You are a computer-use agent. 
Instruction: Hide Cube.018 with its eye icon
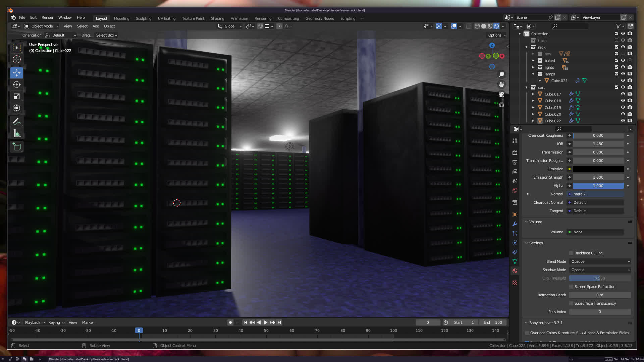tap(623, 101)
